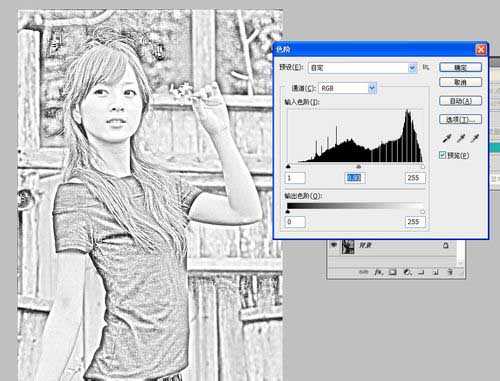Select the white point eyedropper

[x=475, y=138]
